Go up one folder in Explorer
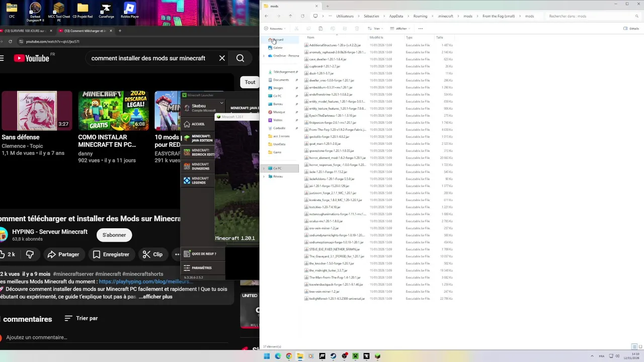Screen dimensions: 644x362 click(x=290, y=16)
